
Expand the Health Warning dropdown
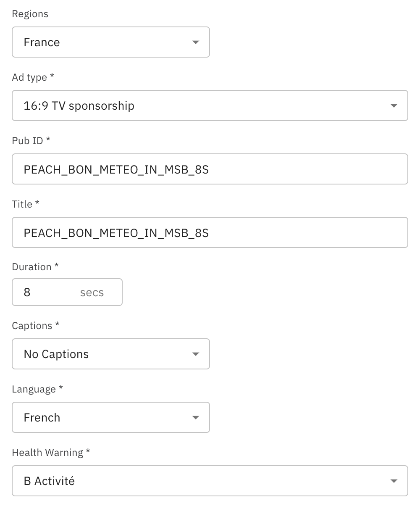pos(202,481)
